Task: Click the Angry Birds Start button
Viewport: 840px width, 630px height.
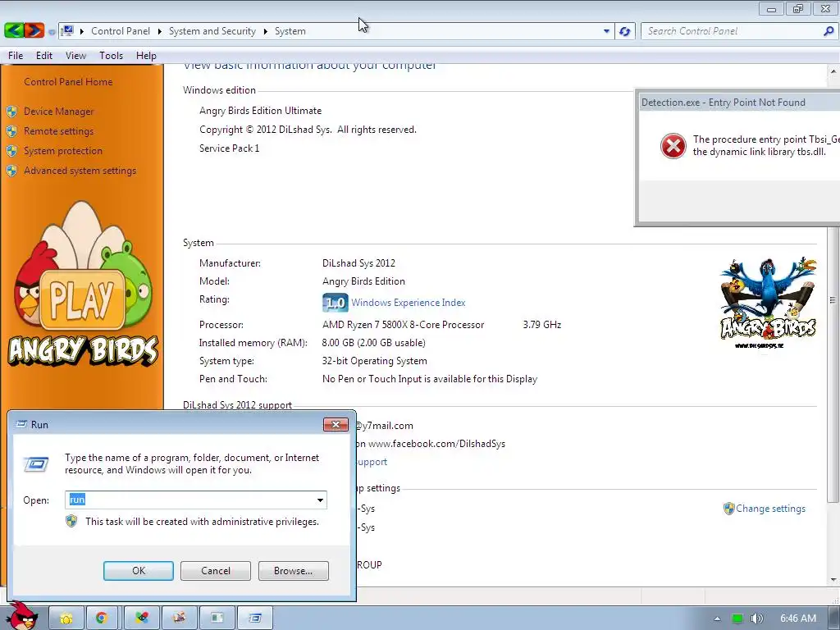Action: point(21,615)
